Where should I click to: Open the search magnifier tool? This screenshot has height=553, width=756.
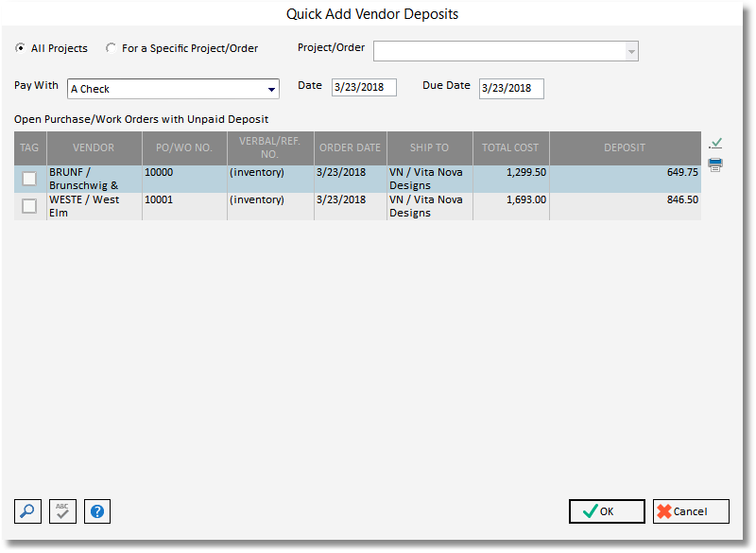click(27, 511)
